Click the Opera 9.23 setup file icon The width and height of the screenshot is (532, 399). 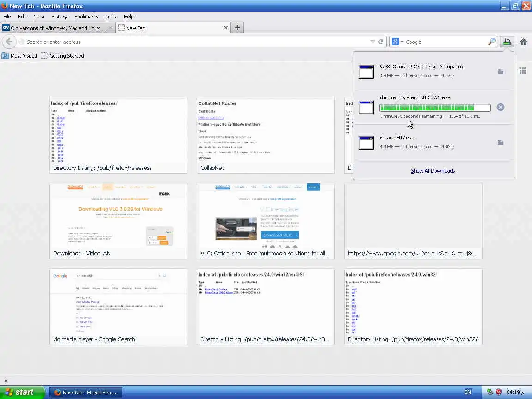click(366, 72)
